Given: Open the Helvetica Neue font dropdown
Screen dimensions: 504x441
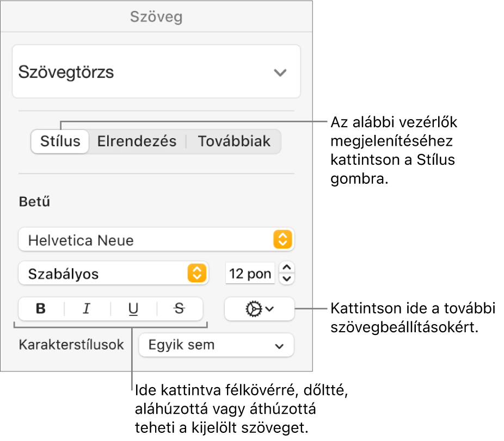Looking at the screenshot, I should coord(156,240).
